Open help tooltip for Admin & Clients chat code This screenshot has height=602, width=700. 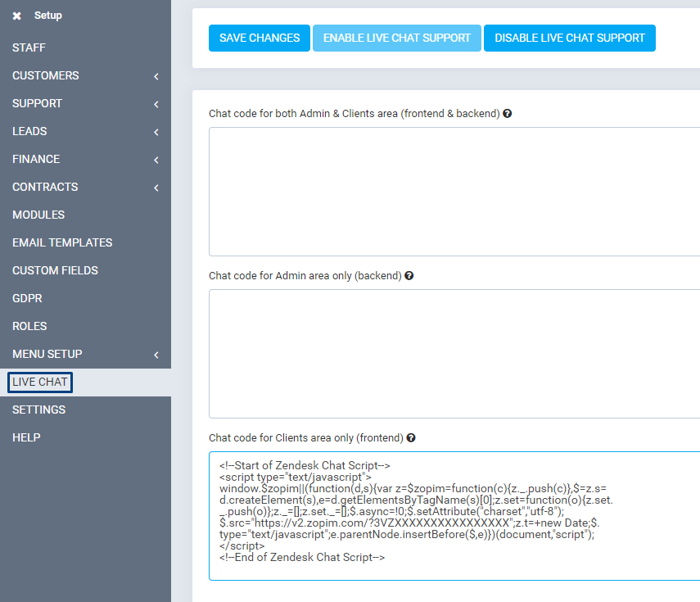point(508,113)
